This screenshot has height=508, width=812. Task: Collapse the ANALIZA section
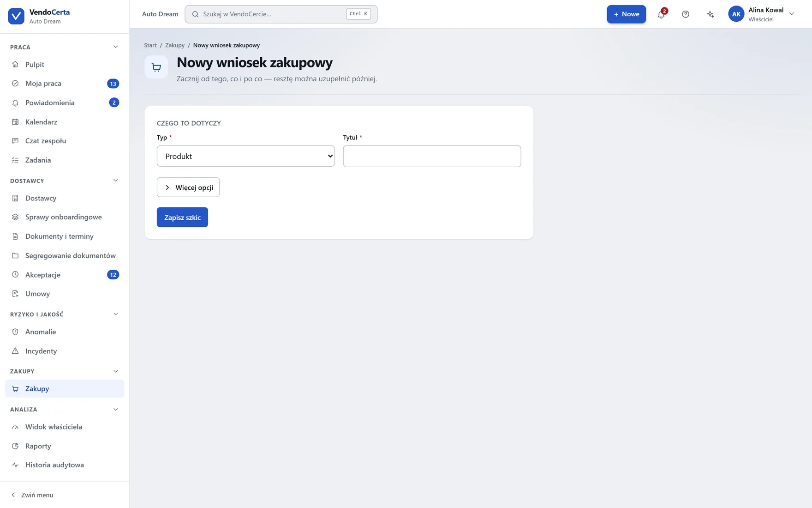click(116, 410)
